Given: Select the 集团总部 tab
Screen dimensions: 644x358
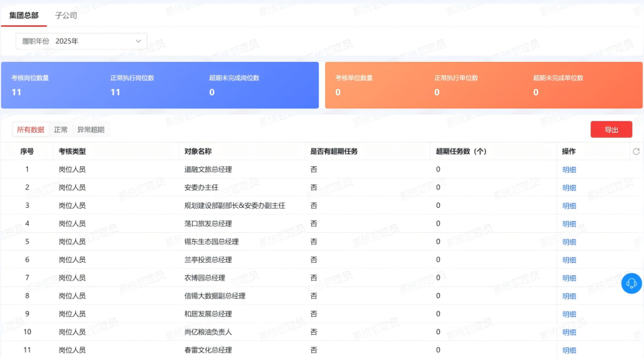Looking at the screenshot, I should pos(24,15).
